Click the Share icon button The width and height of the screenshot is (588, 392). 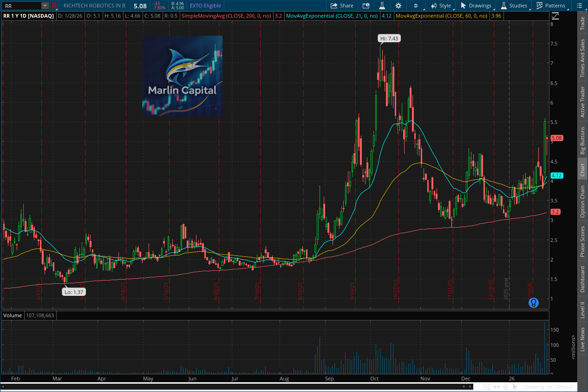point(342,6)
